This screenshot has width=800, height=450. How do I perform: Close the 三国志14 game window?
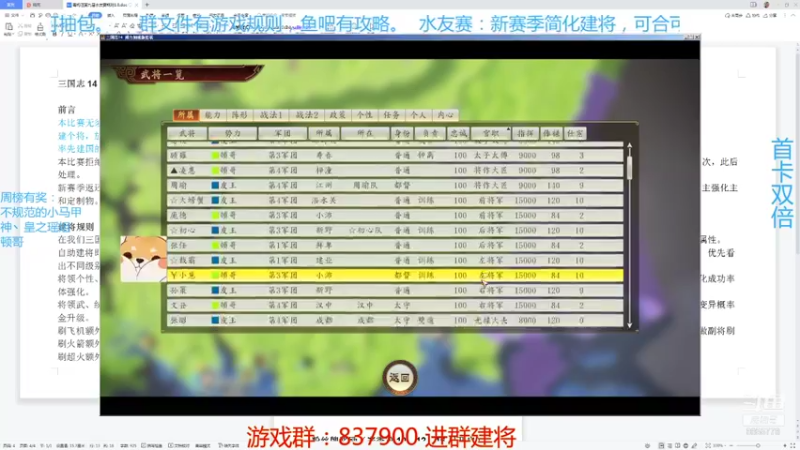696,37
